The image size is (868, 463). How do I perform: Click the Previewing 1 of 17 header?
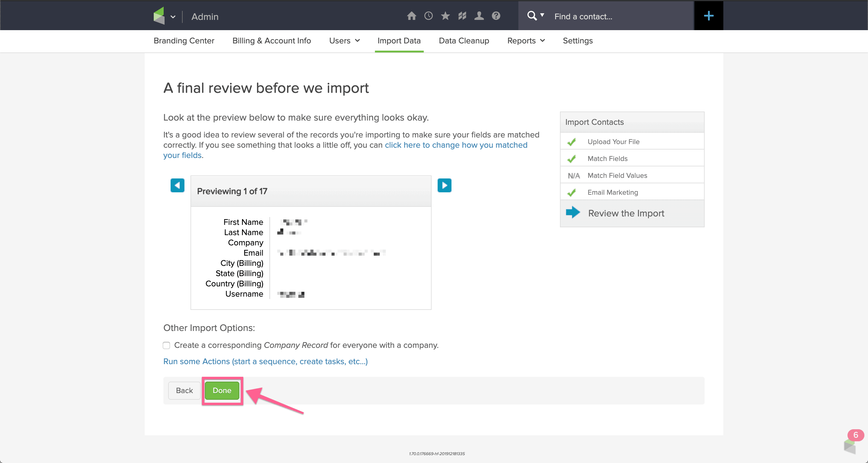pos(311,191)
